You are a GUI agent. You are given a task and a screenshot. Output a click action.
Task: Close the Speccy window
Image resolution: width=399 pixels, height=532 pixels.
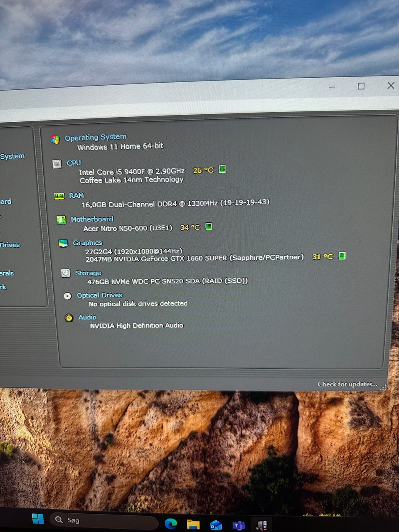[x=391, y=85]
